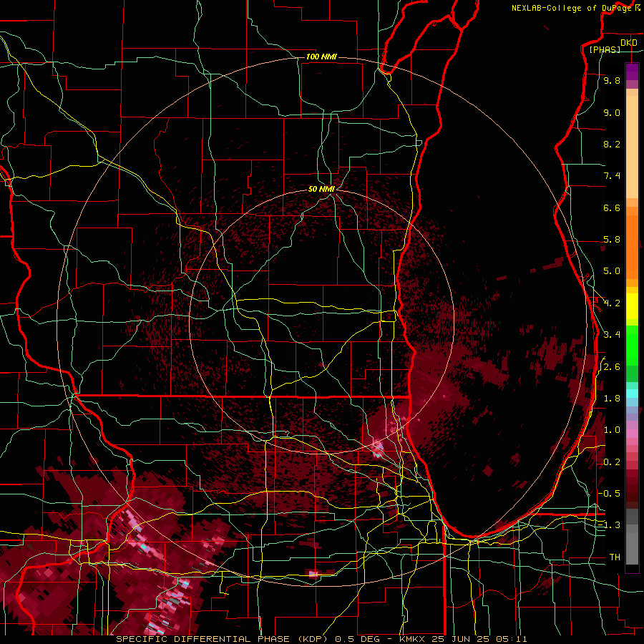644x644 pixels.
Task: Click the 1.0 scale value
Action: point(612,429)
